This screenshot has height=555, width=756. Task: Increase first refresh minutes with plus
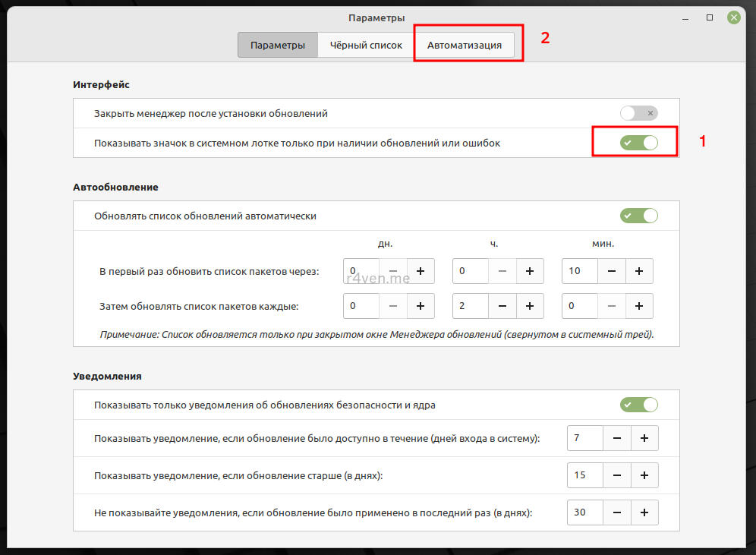click(x=639, y=271)
